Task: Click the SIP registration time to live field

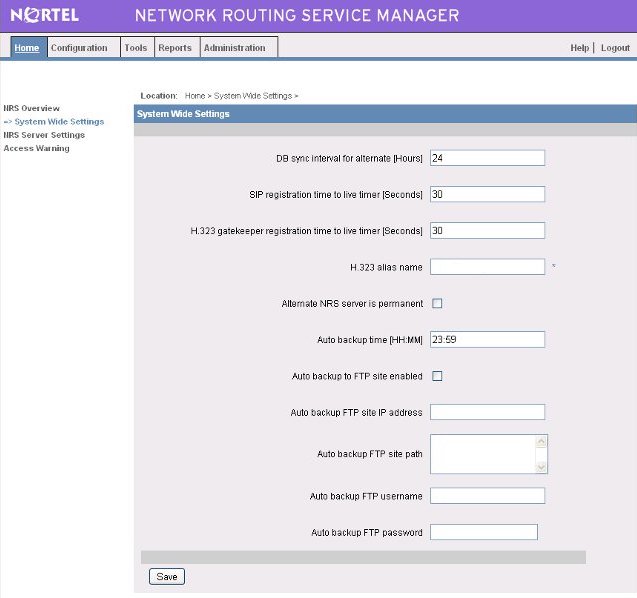Action: click(x=487, y=194)
